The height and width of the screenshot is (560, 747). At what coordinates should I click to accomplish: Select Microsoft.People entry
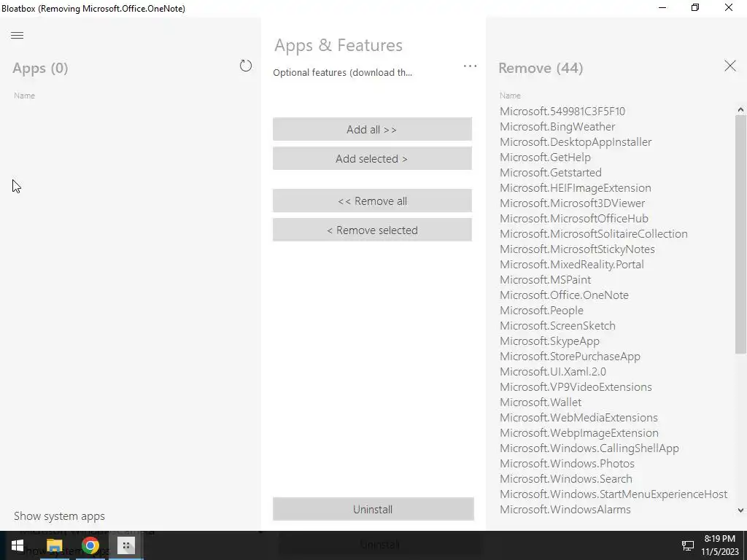pos(541,310)
